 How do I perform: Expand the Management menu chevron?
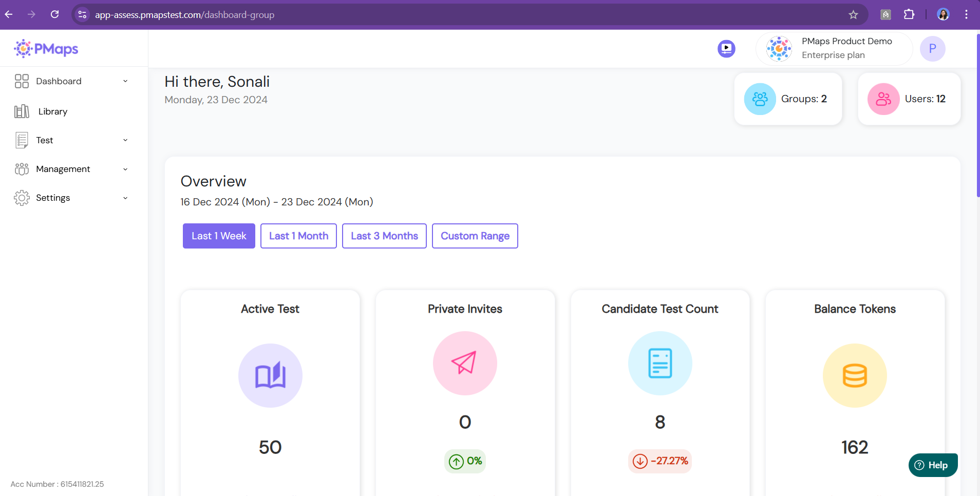pos(125,168)
